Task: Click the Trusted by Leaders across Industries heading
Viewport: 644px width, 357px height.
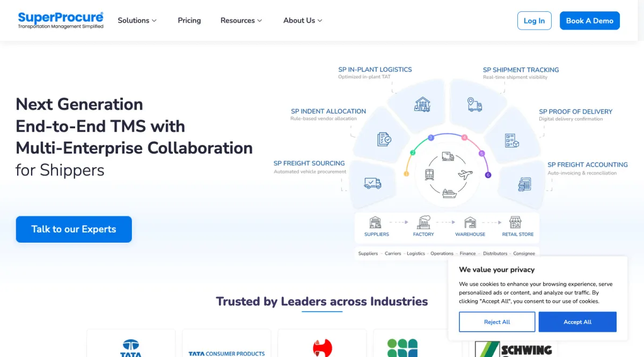Action: tap(322, 301)
